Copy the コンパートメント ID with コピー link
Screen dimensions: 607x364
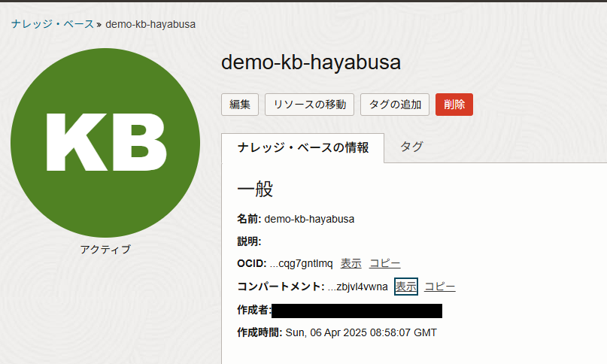pyautogui.click(x=440, y=287)
